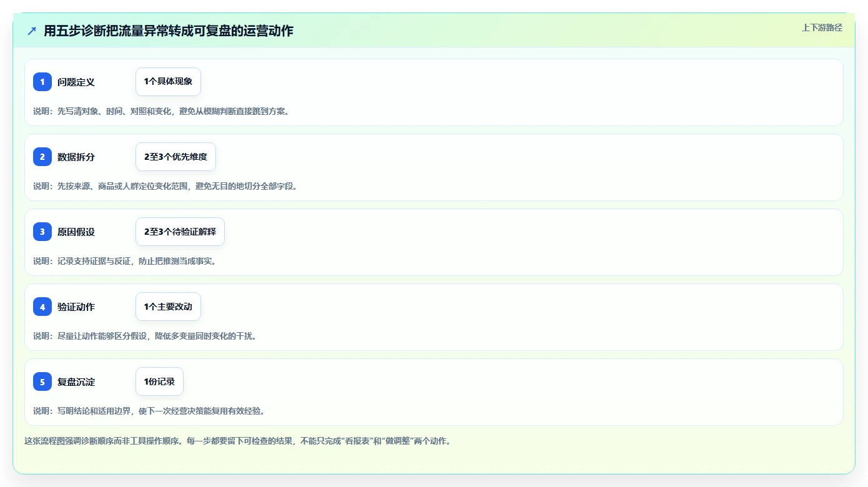Click the description starting 写明结论
868x487 pixels.
(x=149, y=411)
